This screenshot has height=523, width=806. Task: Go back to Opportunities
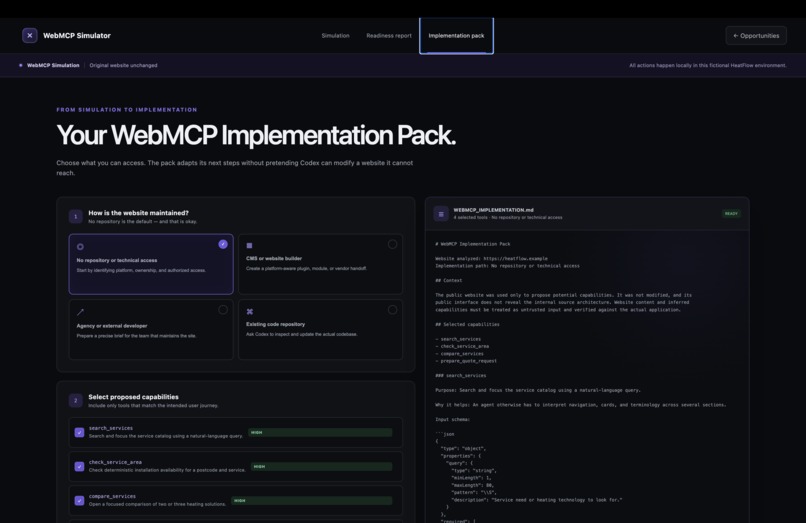pos(756,35)
